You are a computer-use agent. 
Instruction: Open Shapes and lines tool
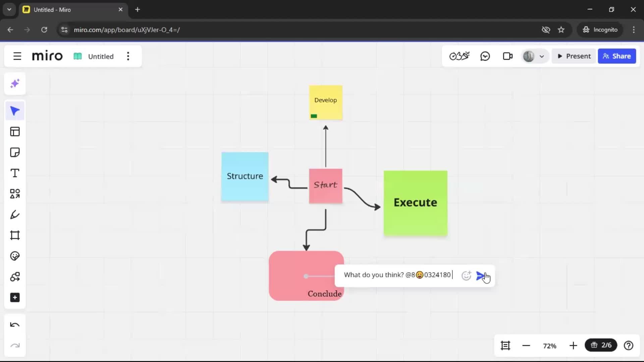(x=15, y=194)
